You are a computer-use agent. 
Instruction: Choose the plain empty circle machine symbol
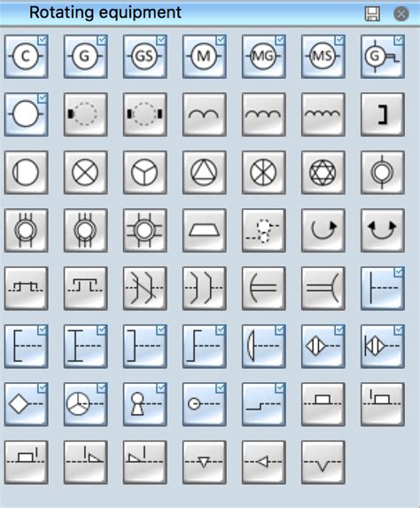(27, 114)
